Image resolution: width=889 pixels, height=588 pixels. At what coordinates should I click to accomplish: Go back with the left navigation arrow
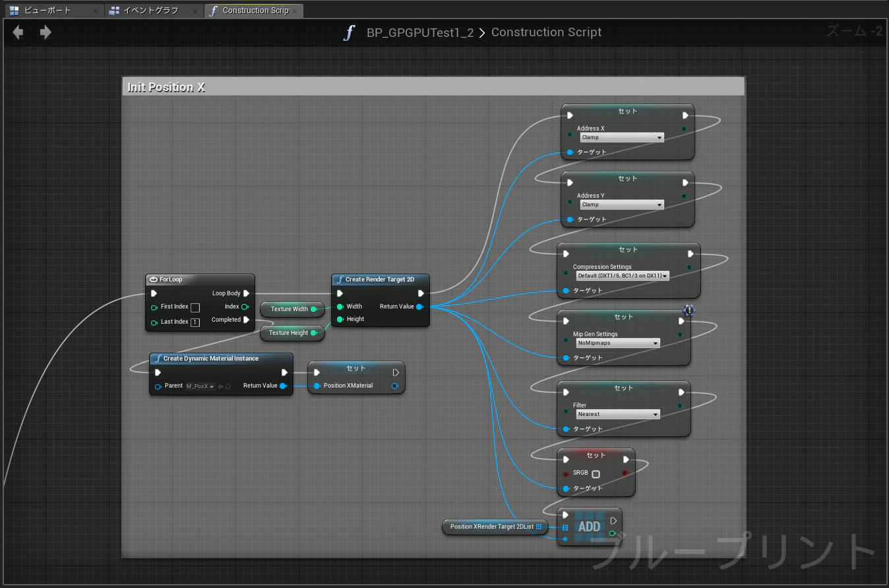[x=18, y=32]
